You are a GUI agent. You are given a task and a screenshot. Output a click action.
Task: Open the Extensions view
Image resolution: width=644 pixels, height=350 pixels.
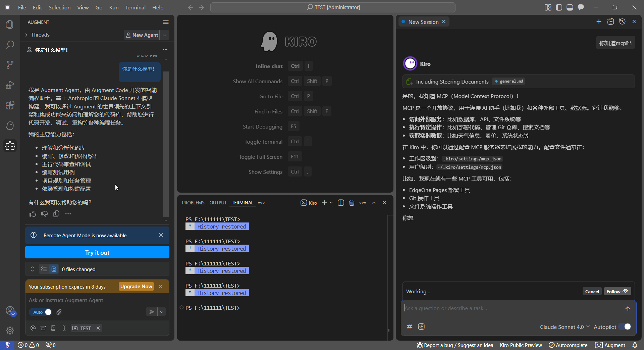[x=10, y=105]
